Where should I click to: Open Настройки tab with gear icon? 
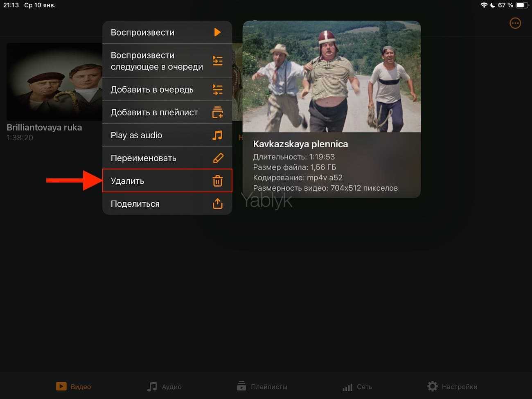tap(452, 387)
